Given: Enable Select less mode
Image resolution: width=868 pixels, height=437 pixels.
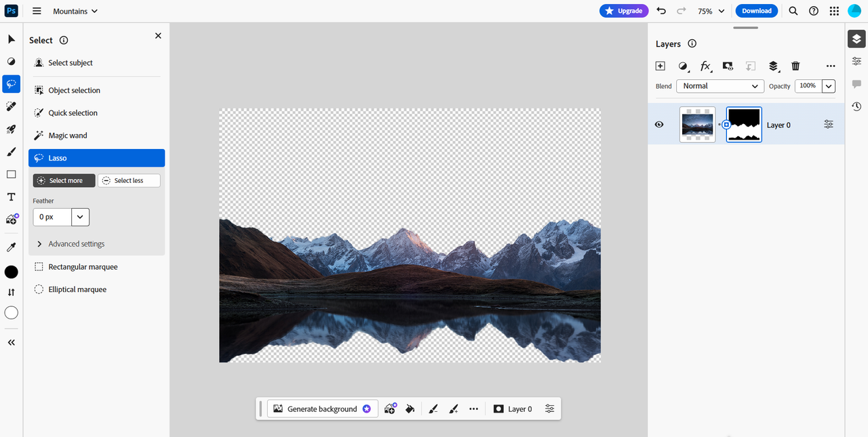Looking at the screenshot, I should [129, 181].
